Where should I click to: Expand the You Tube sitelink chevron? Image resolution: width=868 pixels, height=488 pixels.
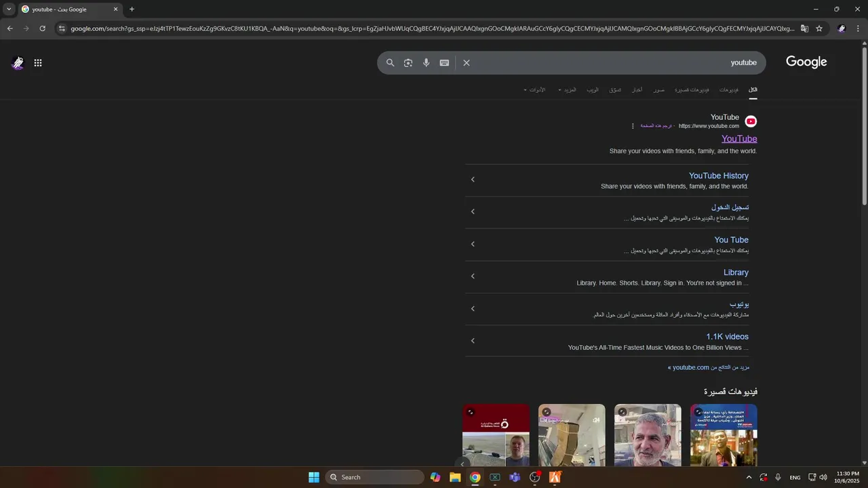473,244
